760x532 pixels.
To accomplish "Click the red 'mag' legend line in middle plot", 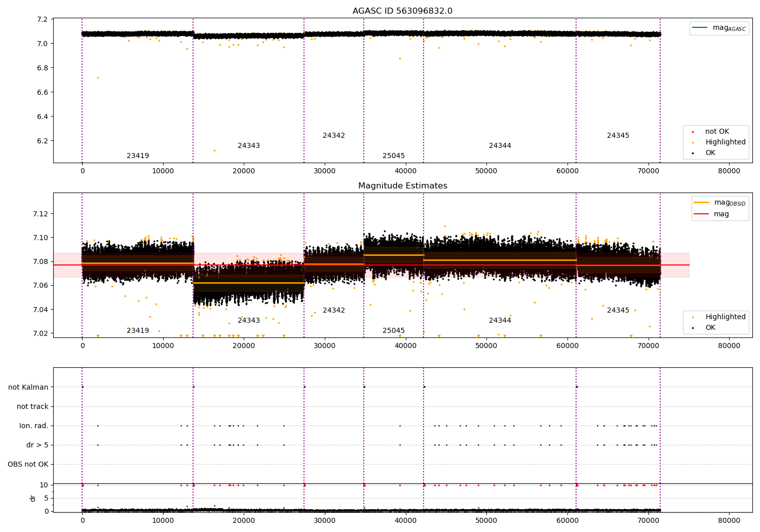I will click(x=701, y=214).
